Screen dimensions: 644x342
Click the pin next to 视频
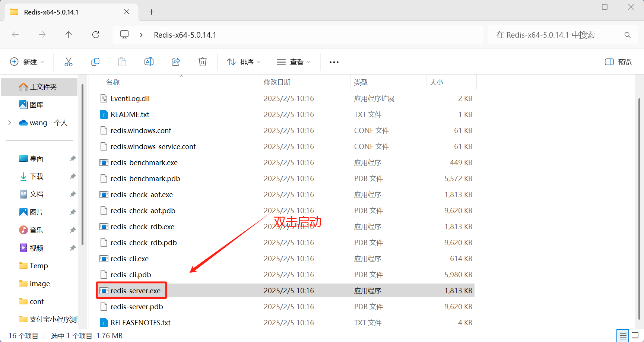(73, 248)
